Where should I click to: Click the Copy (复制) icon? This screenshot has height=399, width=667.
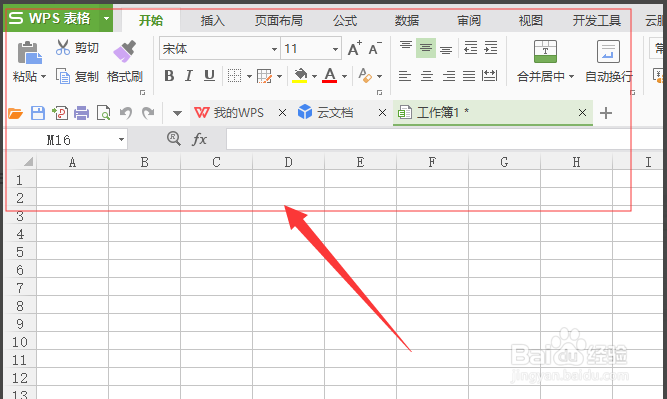63,76
